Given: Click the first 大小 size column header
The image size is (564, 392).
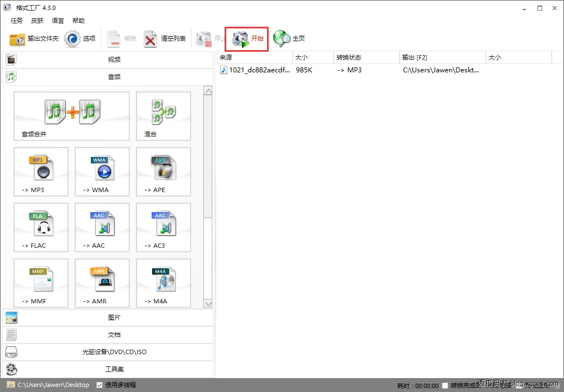Looking at the screenshot, I should 313,57.
